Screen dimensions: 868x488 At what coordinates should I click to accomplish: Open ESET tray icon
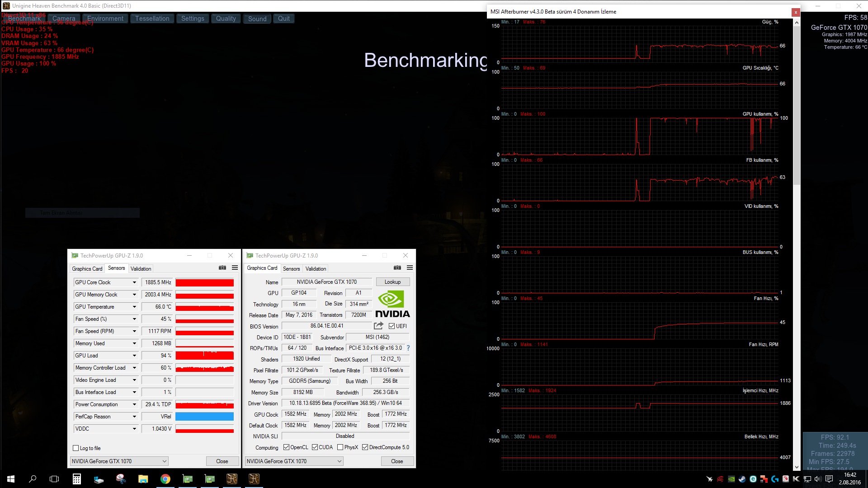753,479
